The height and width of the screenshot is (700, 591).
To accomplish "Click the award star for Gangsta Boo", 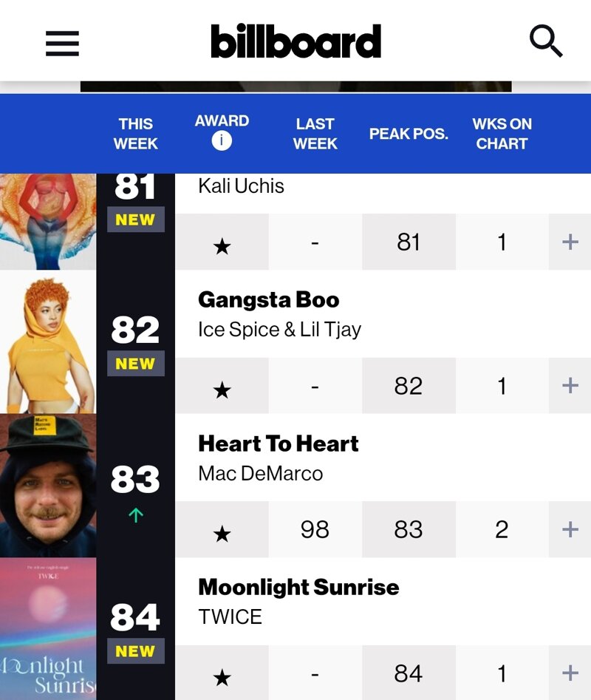I will 222,390.
